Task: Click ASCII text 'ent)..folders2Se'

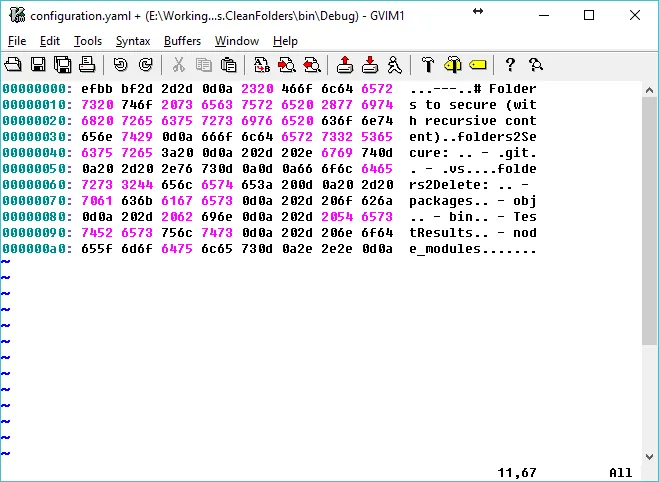Action: point(473,137)
